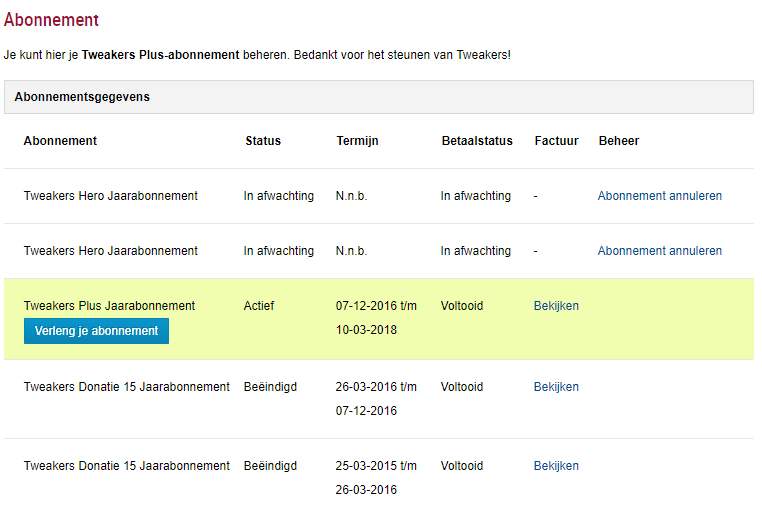
Task: Click the red 'Abonnement' page heading
Action: (51, 20)
